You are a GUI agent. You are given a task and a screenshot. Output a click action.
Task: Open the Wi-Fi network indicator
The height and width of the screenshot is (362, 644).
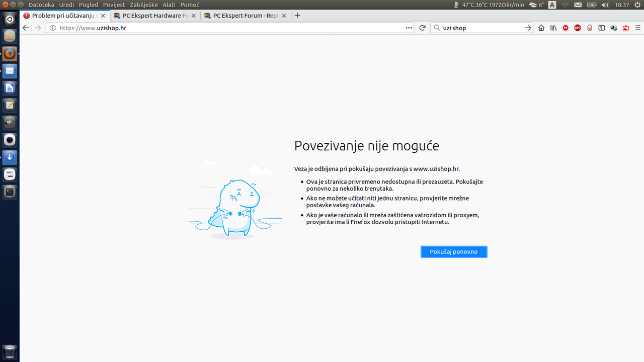point(565,5)
